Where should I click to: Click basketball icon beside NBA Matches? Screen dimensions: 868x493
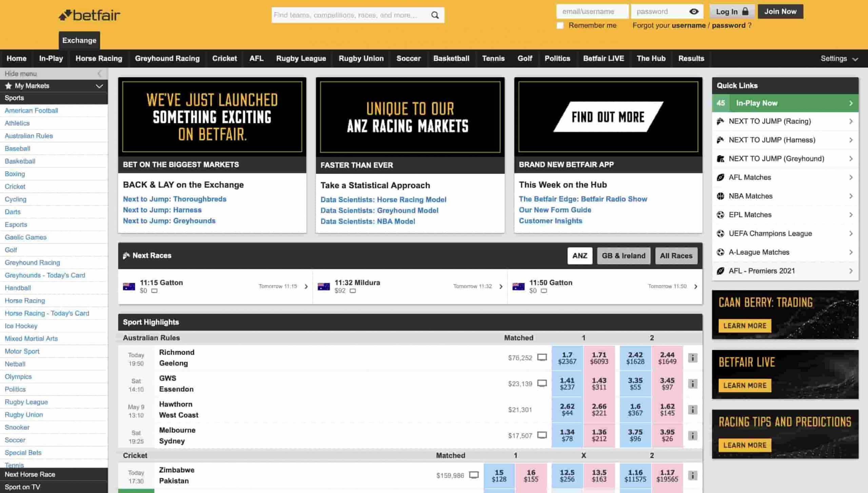[720, 196]
